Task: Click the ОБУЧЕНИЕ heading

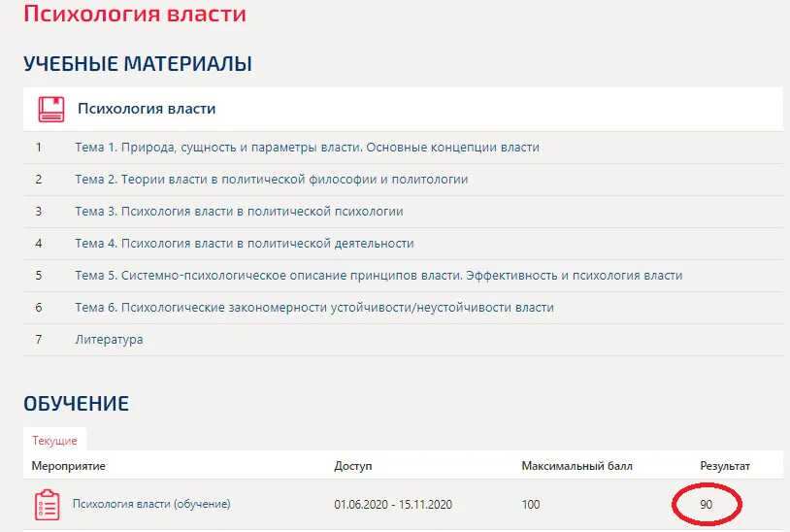Action: coord(76,404)
